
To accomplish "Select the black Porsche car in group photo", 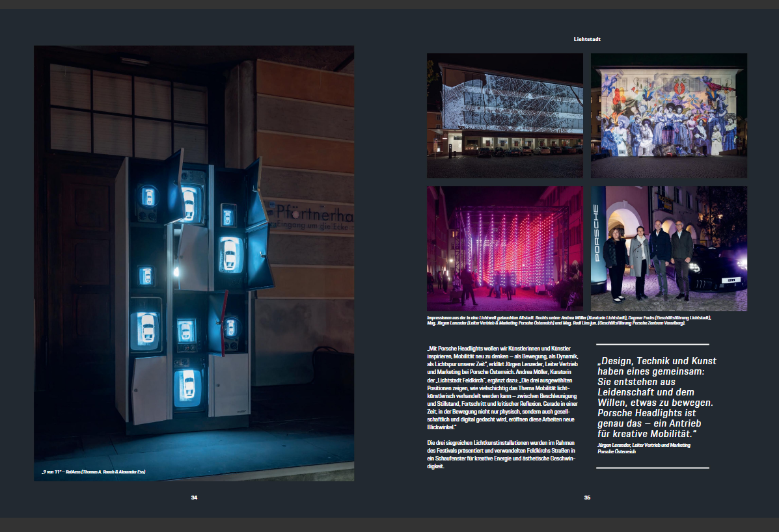I will (716, 263).
